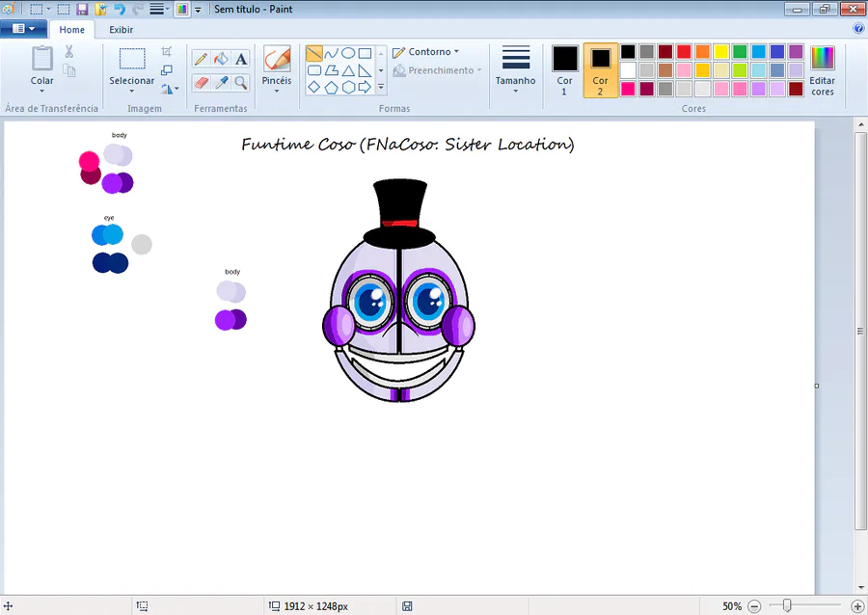This screenshot has height=615, width=868.
Task: Pick the hot pink swatch in bottom row
Action: (x=628, y=89)
